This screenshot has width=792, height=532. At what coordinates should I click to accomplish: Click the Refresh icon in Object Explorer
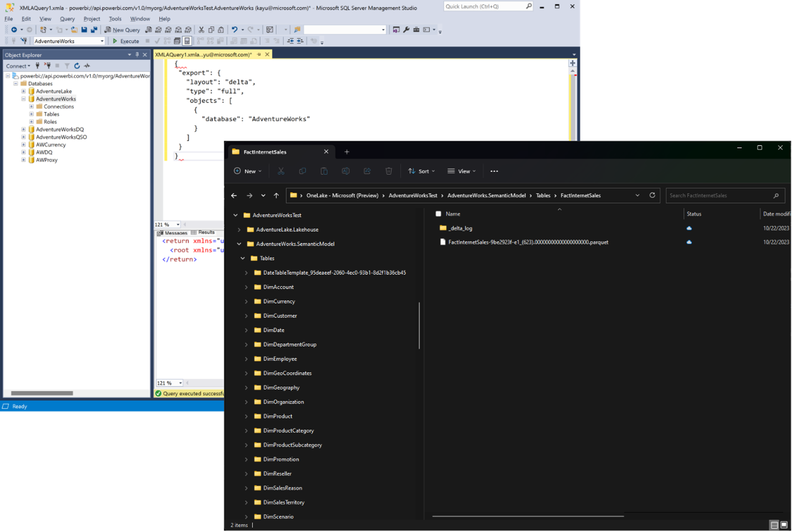[78, 65]
